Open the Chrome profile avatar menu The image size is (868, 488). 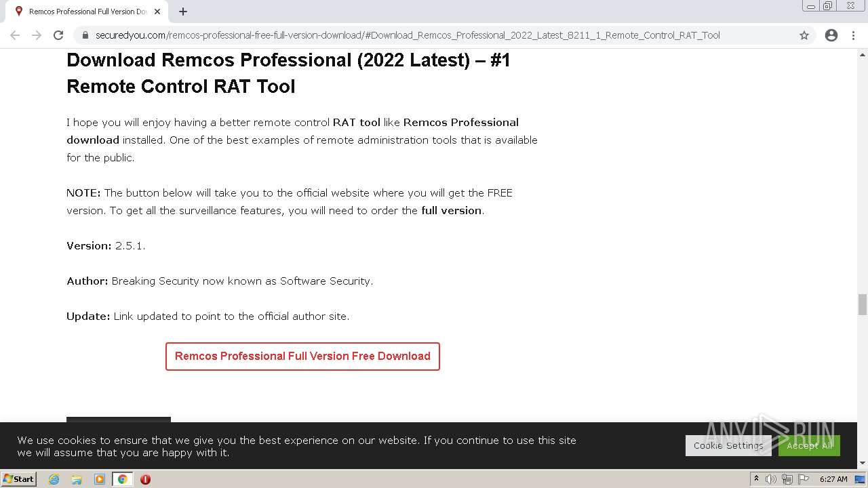pyautogui.click(x=831, y=35)
